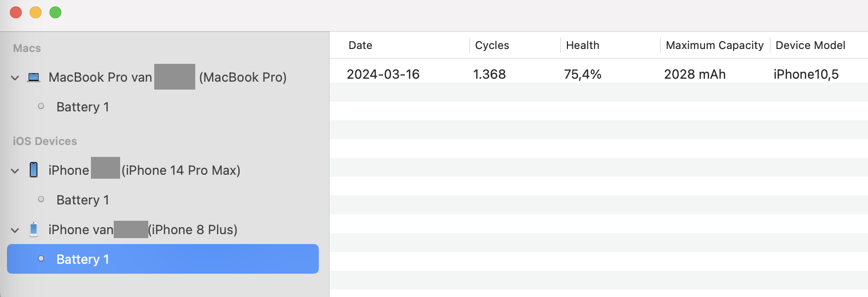Click the iPhone 8 Plus device icon
Image resolution: width=868 pixels, height=297 pixels.
click(34, 229)
